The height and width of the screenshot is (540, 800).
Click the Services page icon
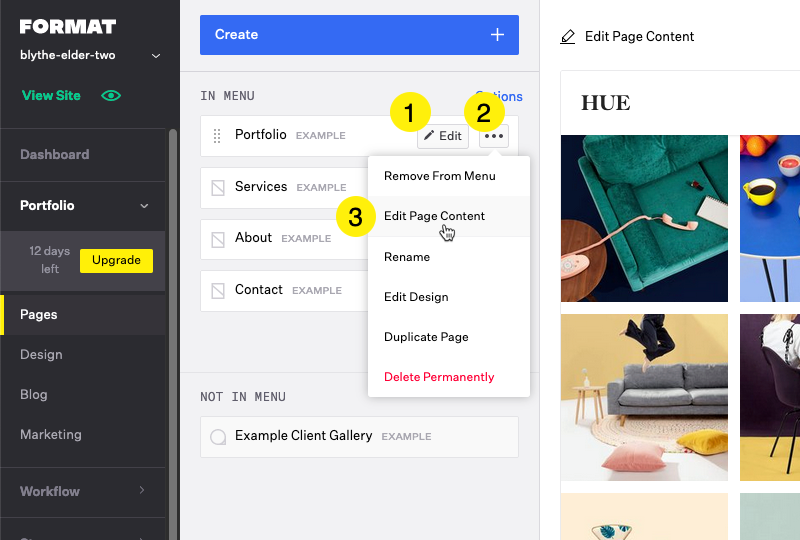tap(217, 187)
